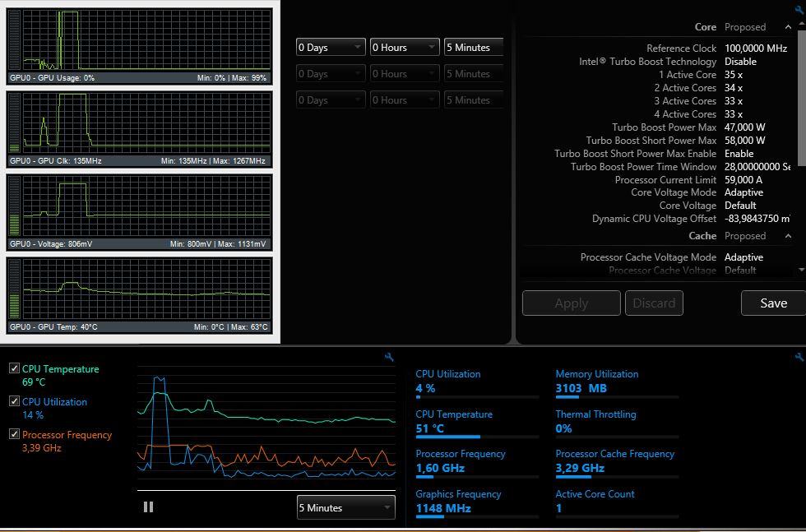Select Turbo Boost Power Max 47,000 W
Viewport: 806px width, 532px height.
[745, 127]
